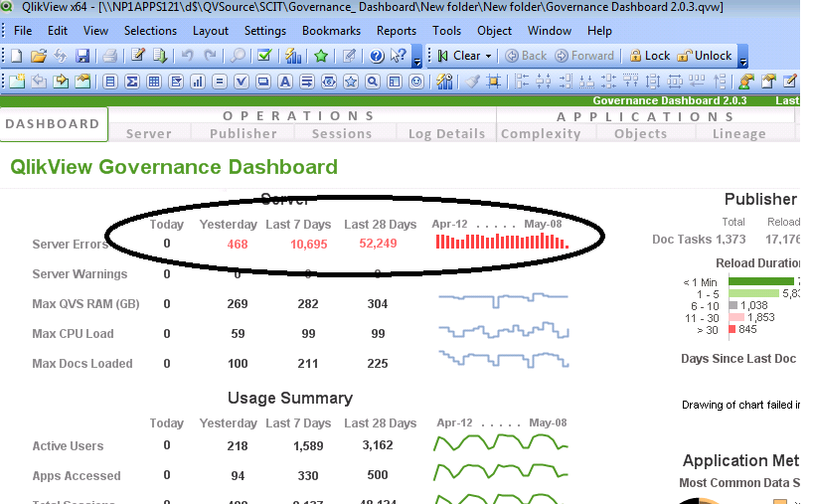Click the Max QVS RAM sparkline
Image resolution: width=814 pixels, height=504 pixels.
point(504,299)
